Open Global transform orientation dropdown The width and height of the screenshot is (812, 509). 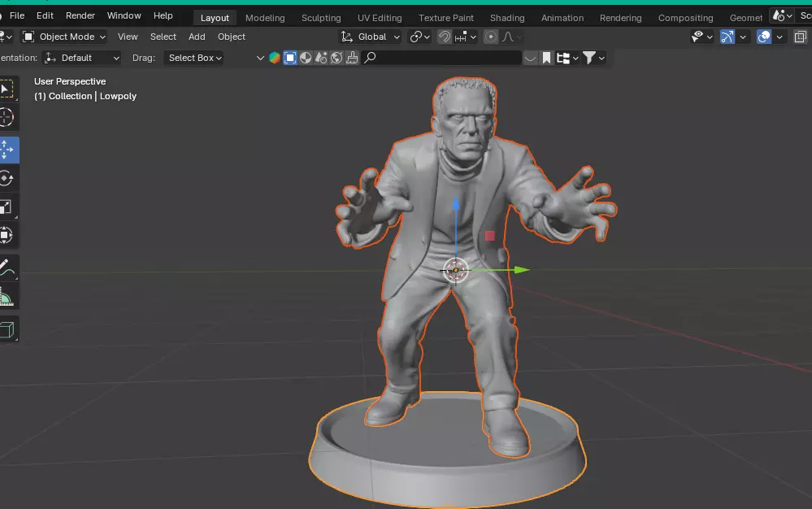coord(371,37)
